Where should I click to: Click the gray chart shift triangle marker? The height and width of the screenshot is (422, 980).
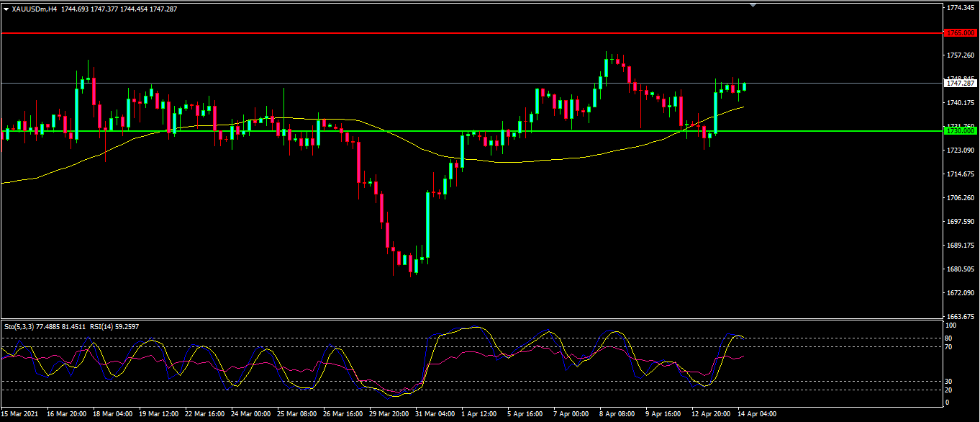pyautogui.click(x=753, y=5)
